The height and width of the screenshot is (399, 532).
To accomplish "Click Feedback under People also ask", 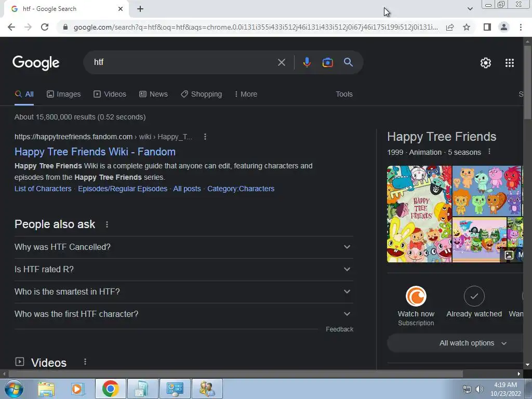I will [x=339, y=329].
